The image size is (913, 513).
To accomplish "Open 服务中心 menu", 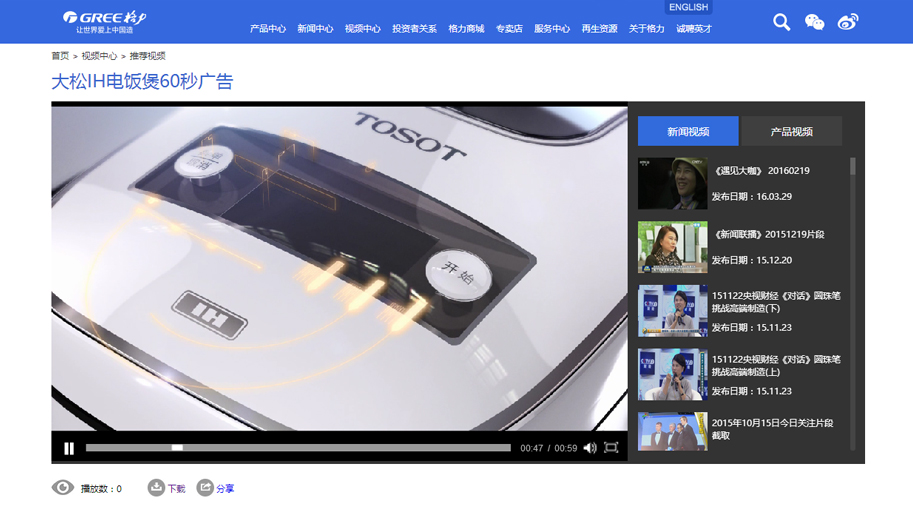I will click(551, 29).
